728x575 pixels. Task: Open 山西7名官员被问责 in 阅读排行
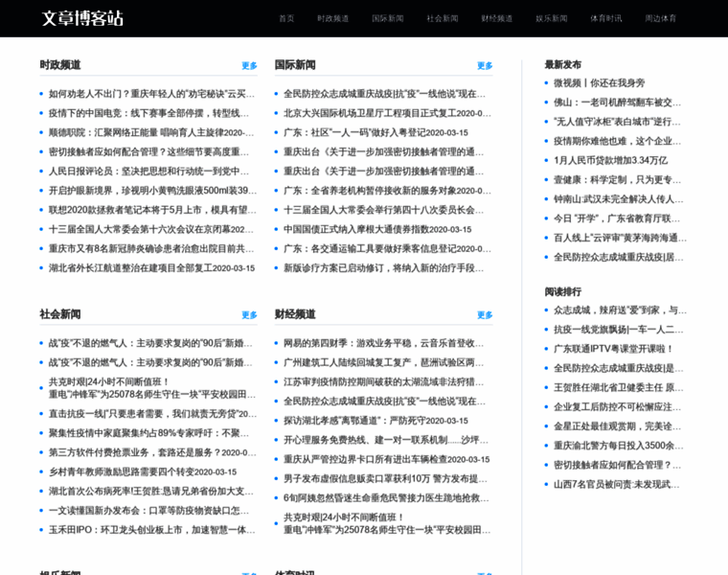(x=617, y=484)
